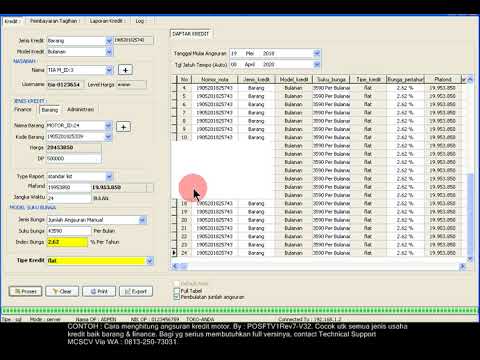This screenshot has width=480, height=360.
Task: Click the table scroll-up arrow
Action: [x=470, y=79]
